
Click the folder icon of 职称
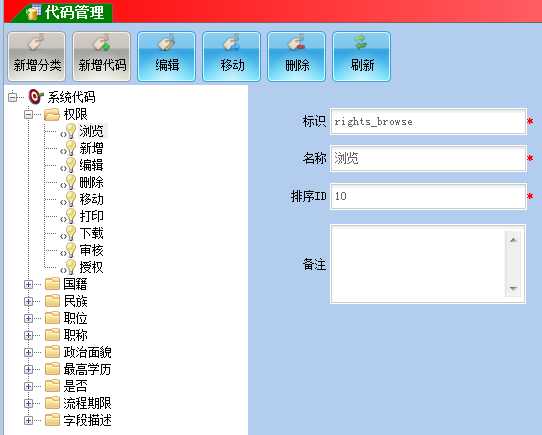[52, 335]
